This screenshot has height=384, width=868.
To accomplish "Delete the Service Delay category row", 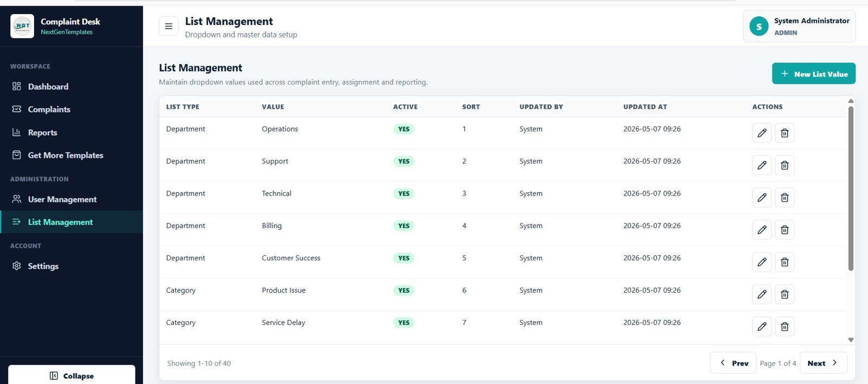I will click(784, 326).
